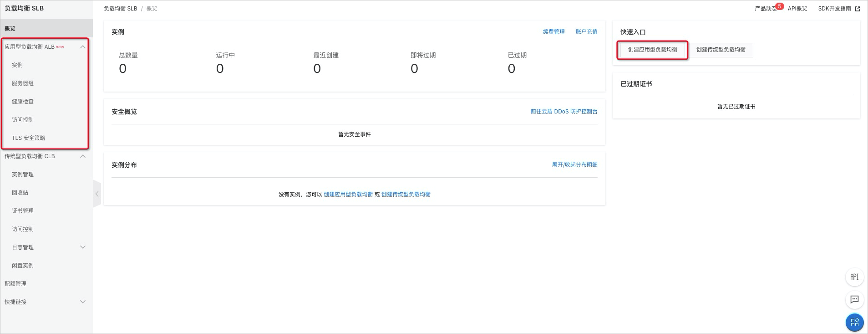The width and height of the screenshot is (868, 334).
Task: Expand the 日志管理 submenu chevron
Action: [83, 247]
